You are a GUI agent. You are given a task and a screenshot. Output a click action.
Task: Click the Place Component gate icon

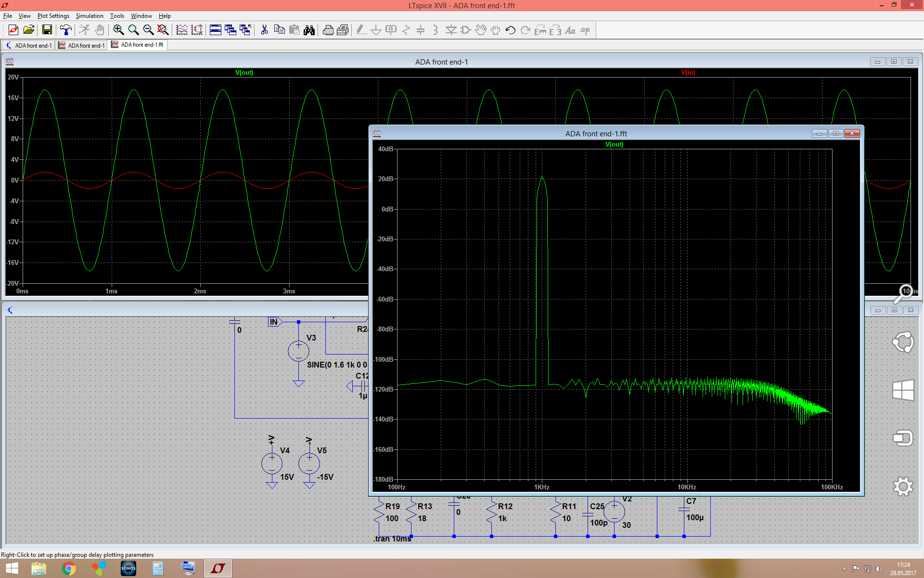[x=465, y=30]
